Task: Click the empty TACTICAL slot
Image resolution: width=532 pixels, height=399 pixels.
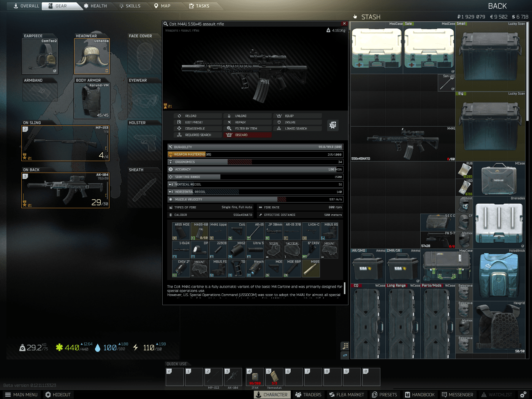Action: (292, 250)
